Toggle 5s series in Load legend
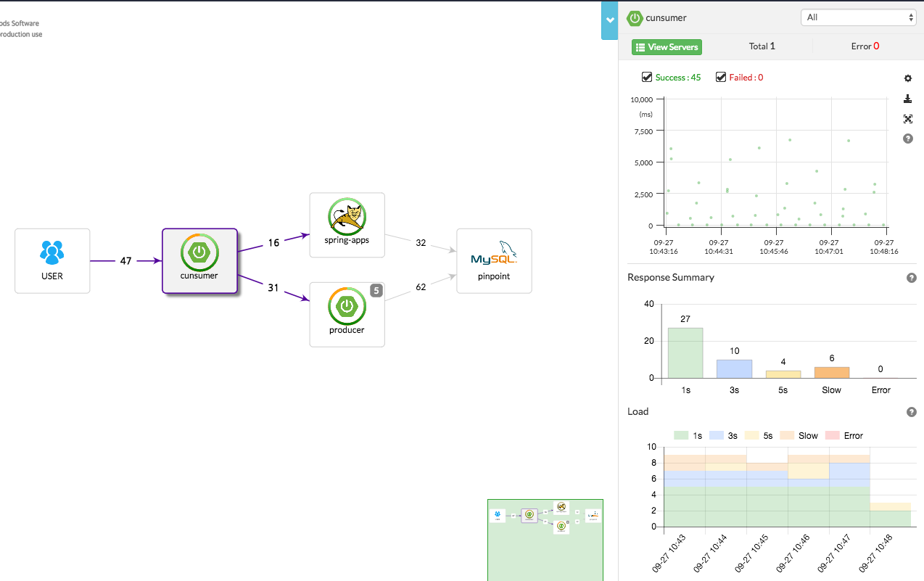 pyautogui.click(x=759, y=436)
